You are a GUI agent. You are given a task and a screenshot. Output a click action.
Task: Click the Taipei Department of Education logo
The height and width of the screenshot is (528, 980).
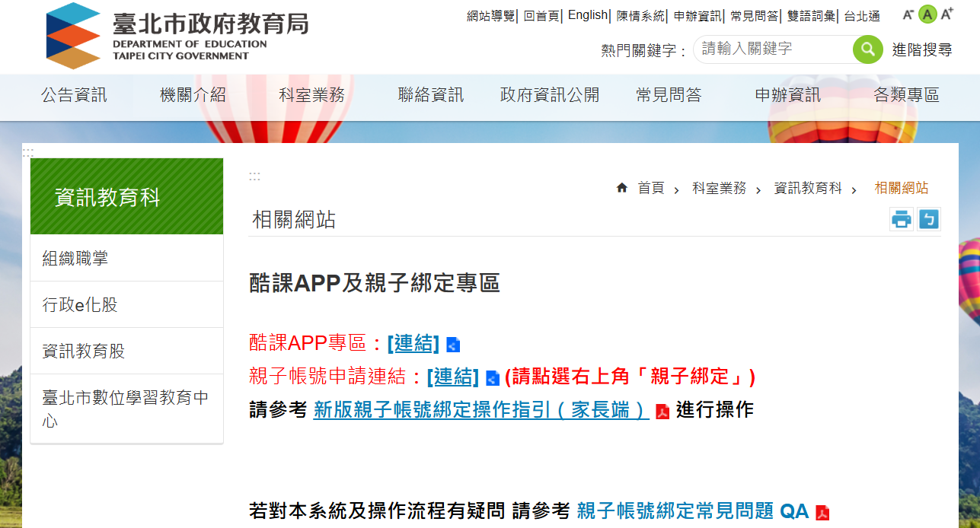coord(177,36)
